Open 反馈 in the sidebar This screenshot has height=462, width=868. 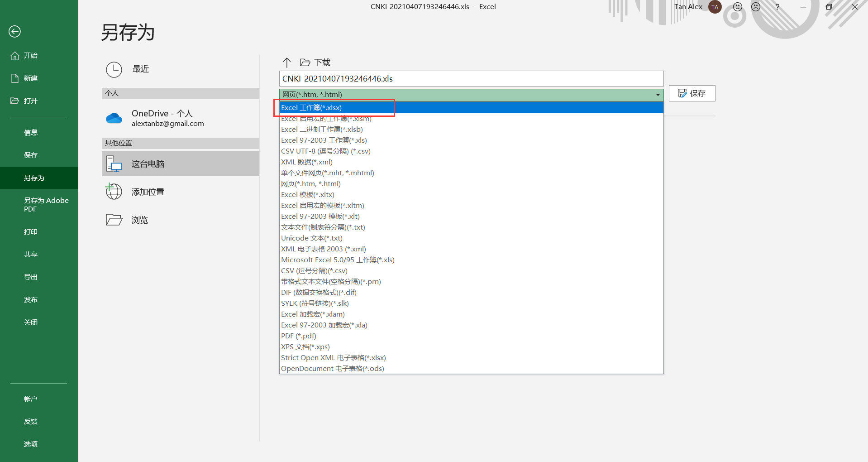coord(39,422)
